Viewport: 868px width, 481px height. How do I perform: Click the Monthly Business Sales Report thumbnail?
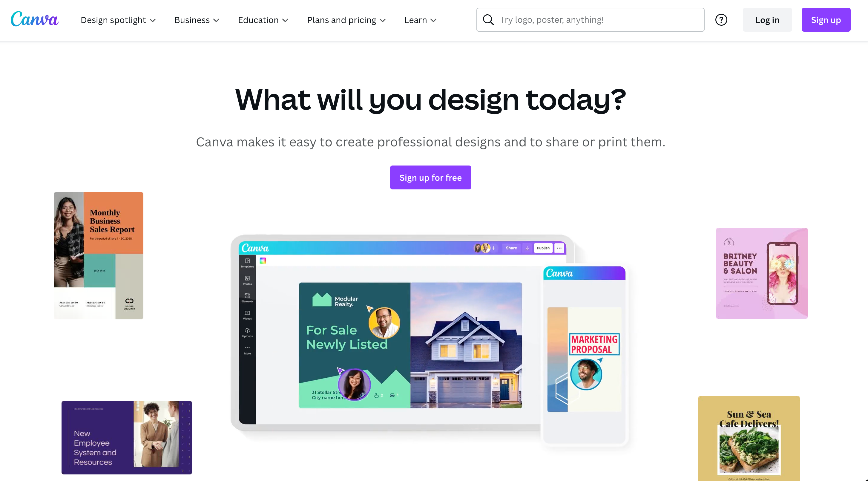point(98,255)
